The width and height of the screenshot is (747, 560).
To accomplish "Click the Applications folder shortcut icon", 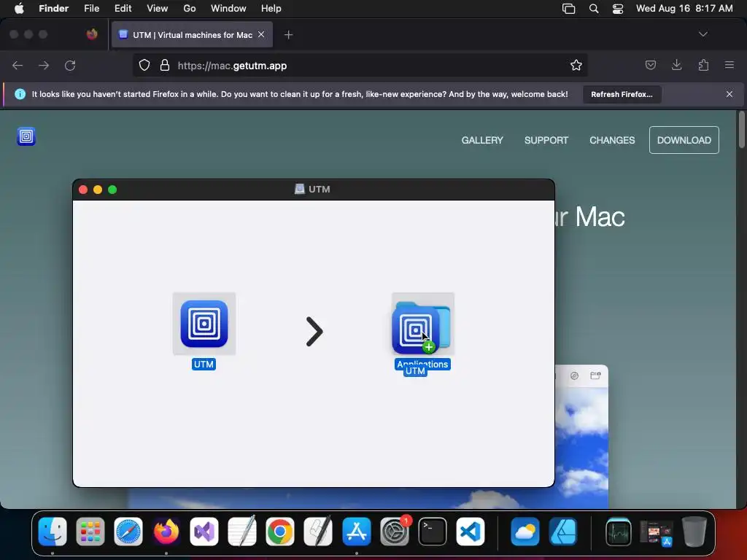I will click(x=422, y=324).
